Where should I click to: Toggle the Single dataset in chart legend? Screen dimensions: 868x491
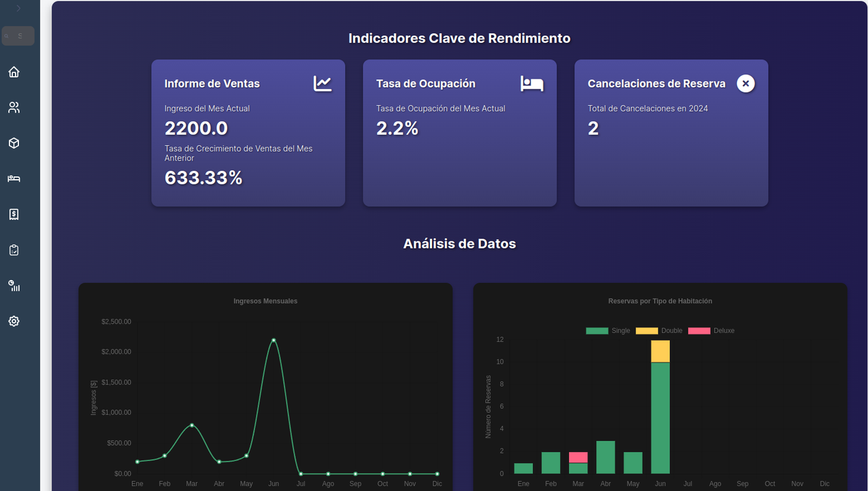point(608,331)
